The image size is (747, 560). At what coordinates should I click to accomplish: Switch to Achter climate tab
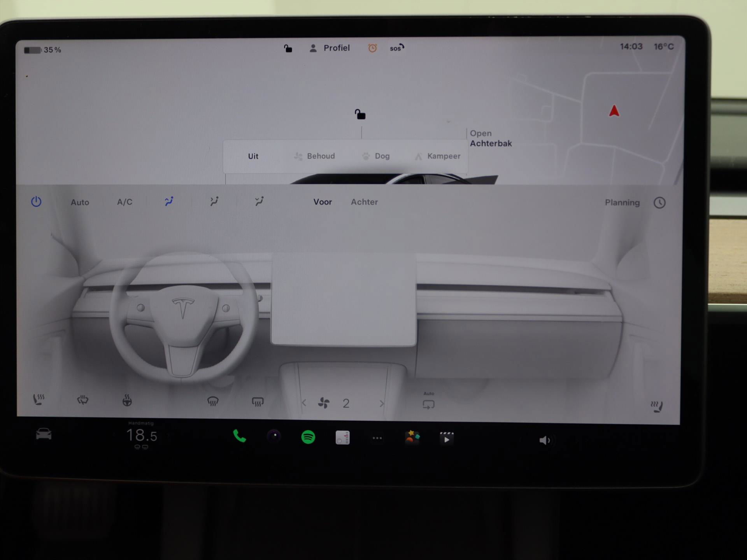[x=364, y=202]
